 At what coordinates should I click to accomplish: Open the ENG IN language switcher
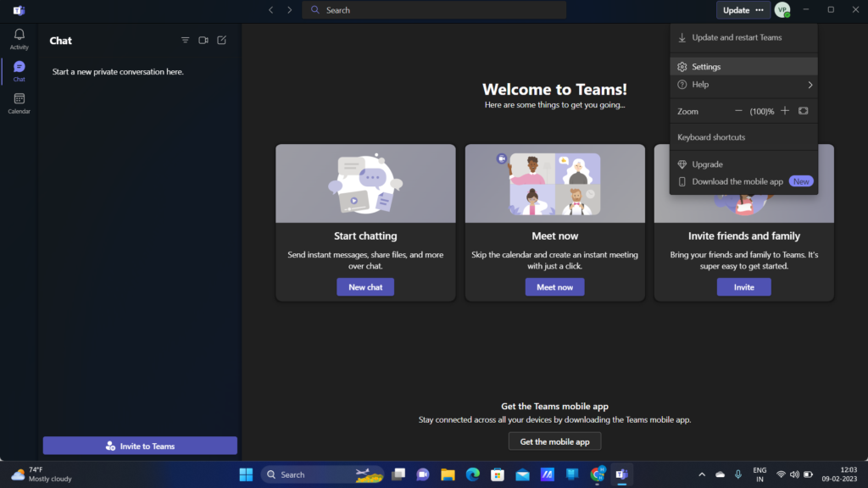tap(759, 474)
